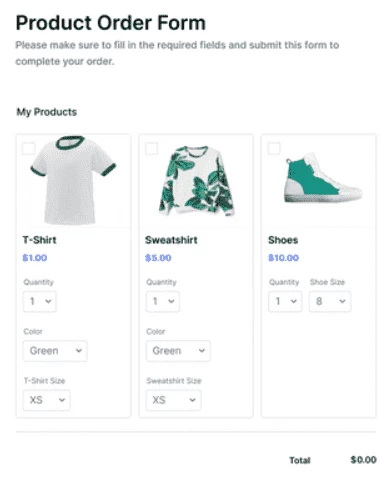Expand the Shoe Size dropdown showing 8
The width and height of the screenshot is (390, 482).
[x=330, y=301]
